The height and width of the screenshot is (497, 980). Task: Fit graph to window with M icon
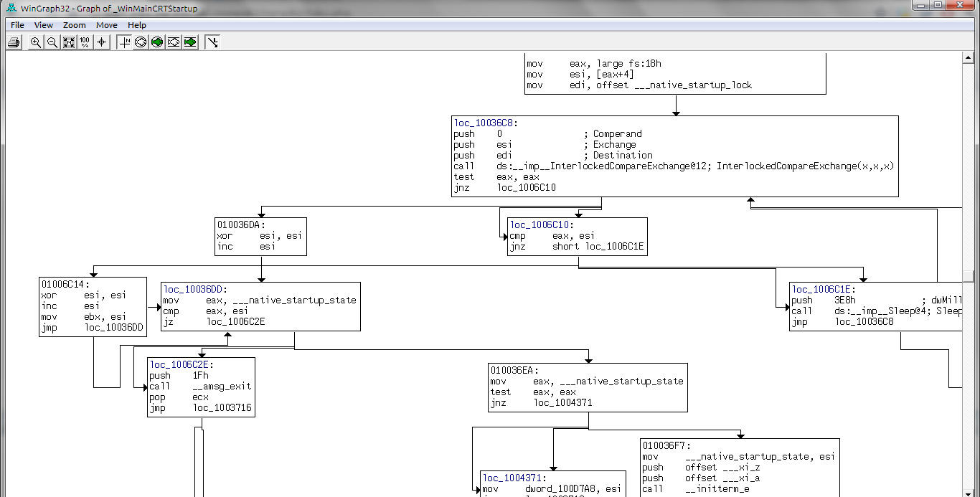(69, 42)
